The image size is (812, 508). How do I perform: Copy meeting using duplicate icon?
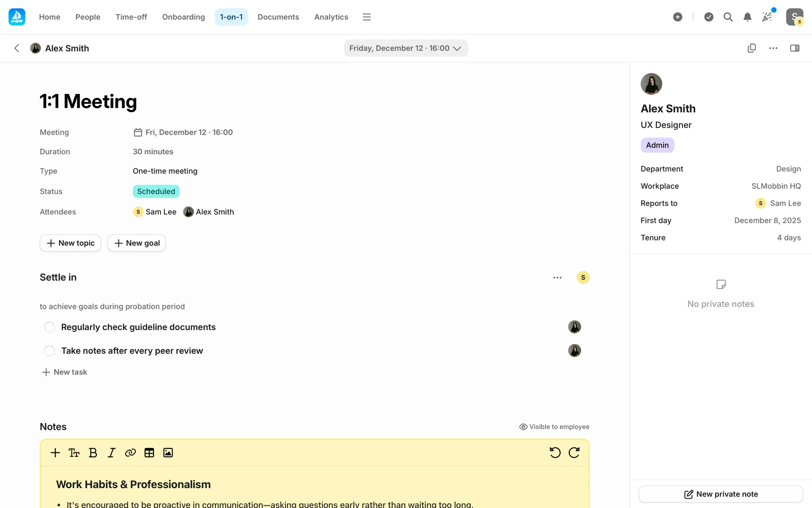pos(752,48)
